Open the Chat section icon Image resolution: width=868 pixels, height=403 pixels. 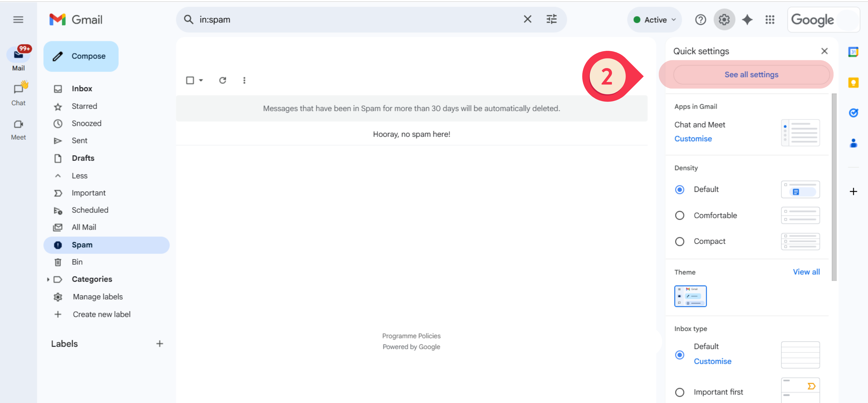pos(18,89)
